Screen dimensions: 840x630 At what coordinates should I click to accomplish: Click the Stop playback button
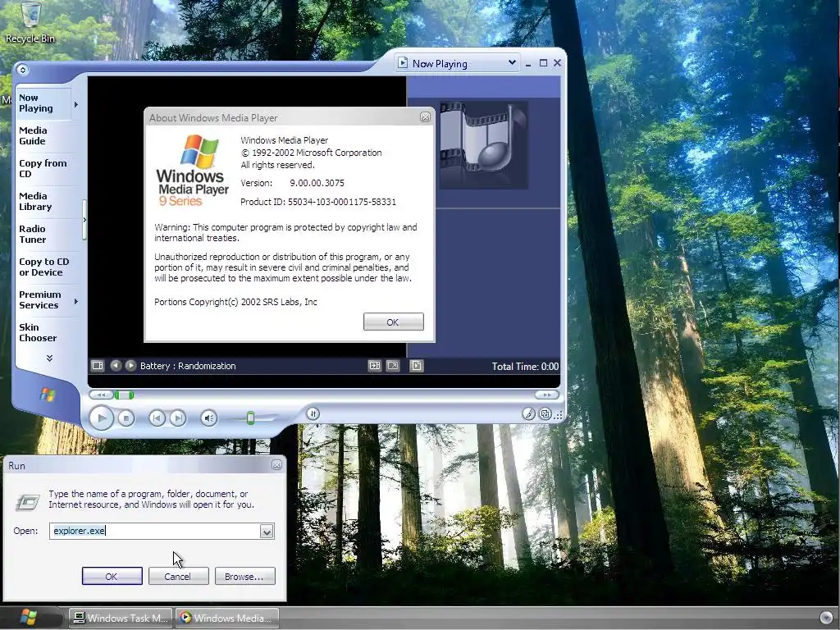[x=126, y=418]
